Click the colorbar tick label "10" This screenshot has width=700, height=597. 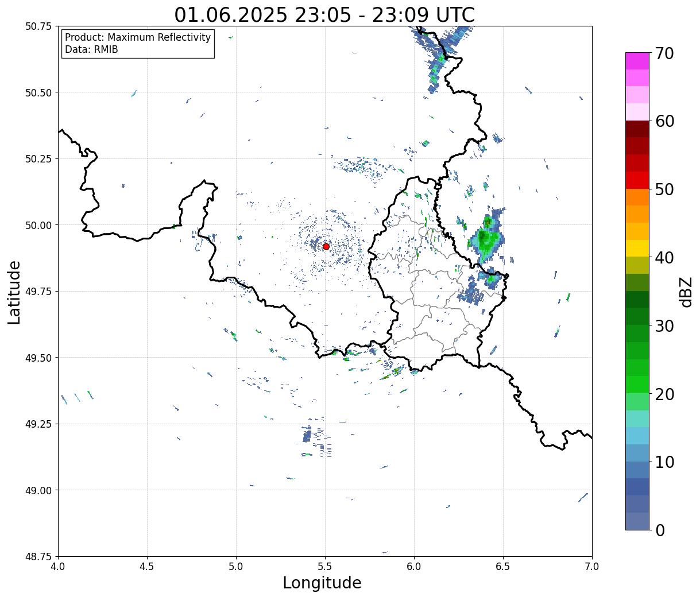tap(664, 462)
